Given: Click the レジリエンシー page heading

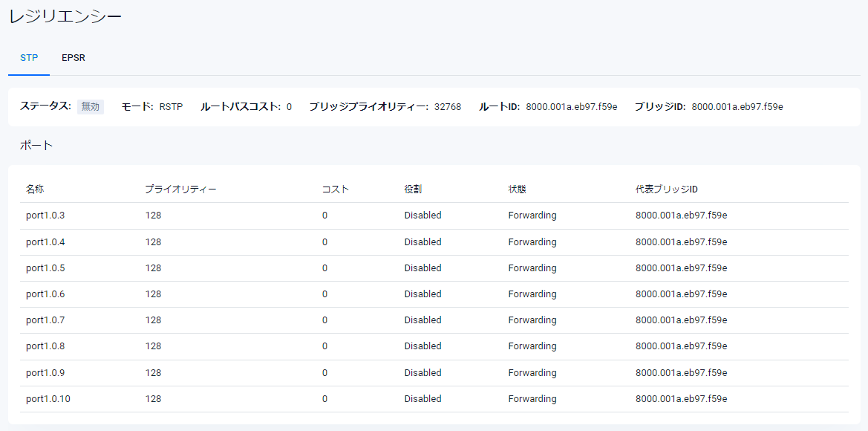Looking at the screenshot, I should 65,16.
